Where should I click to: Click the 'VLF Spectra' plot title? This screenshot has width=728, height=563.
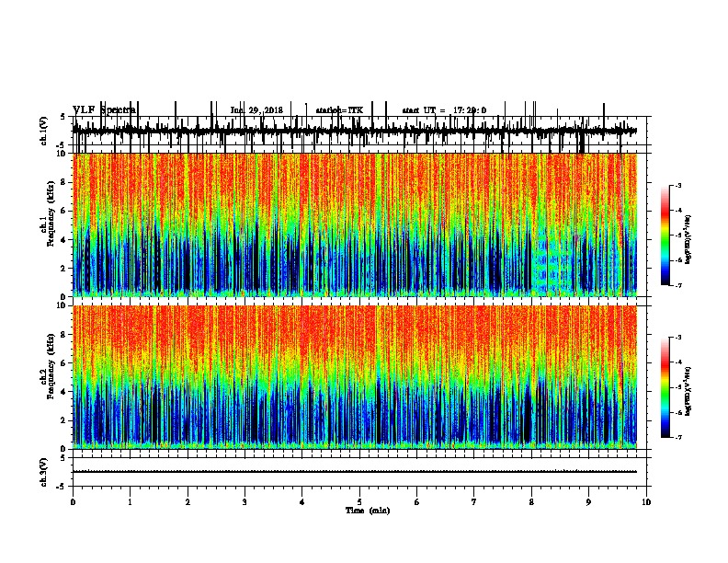click(x=105, y=109)
